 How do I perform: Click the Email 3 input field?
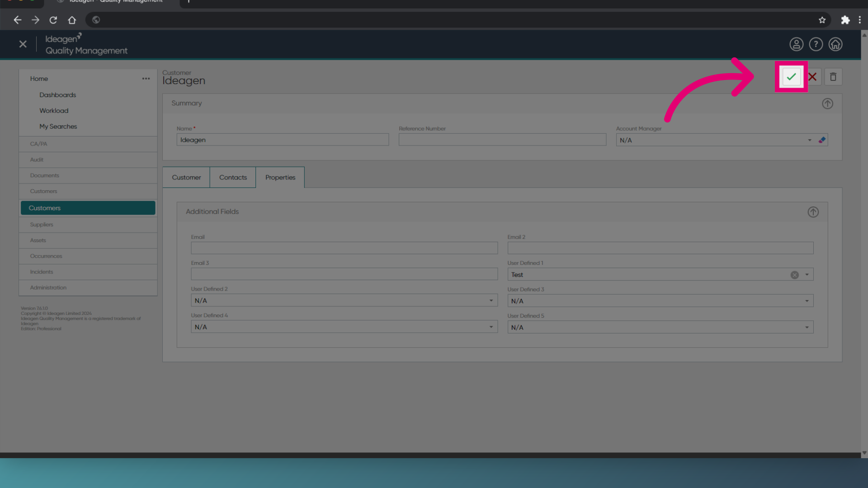pos(344,274)
